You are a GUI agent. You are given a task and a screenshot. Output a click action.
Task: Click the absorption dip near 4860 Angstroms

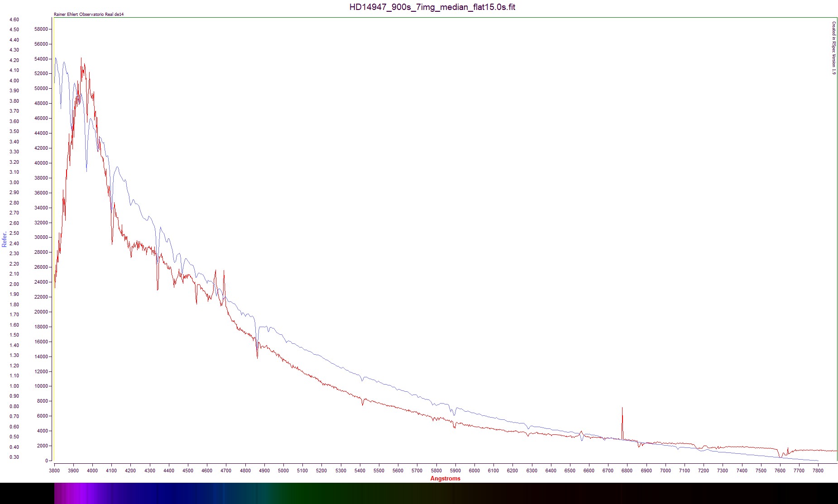click(257, 355)
